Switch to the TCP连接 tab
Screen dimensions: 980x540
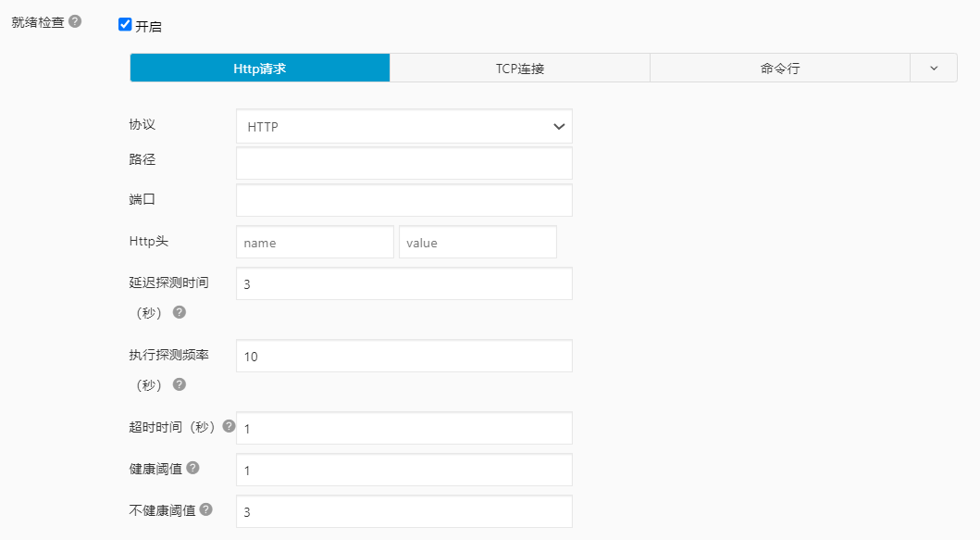click(520, 69)
